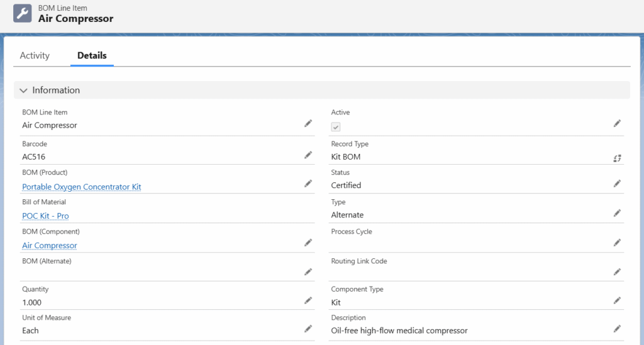Open the Portable Oxygen Concentrator Kit link
This screenshot has height=345, width=644.
(81, 187)
